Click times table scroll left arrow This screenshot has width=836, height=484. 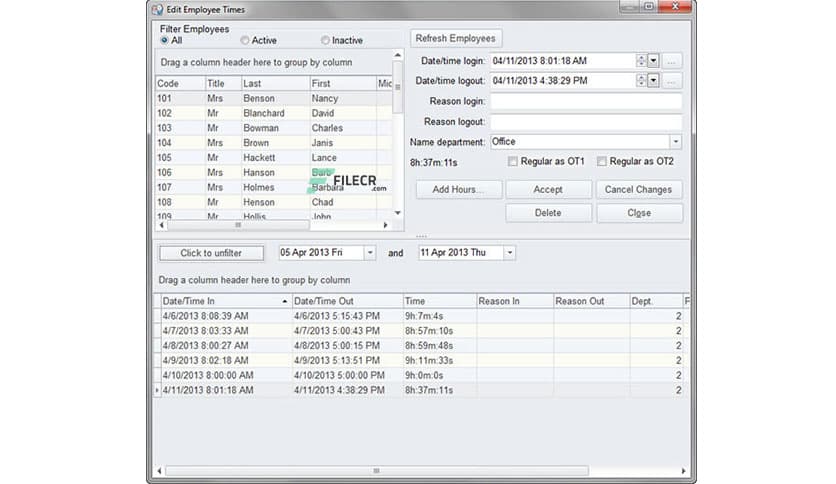pos(159,471)
